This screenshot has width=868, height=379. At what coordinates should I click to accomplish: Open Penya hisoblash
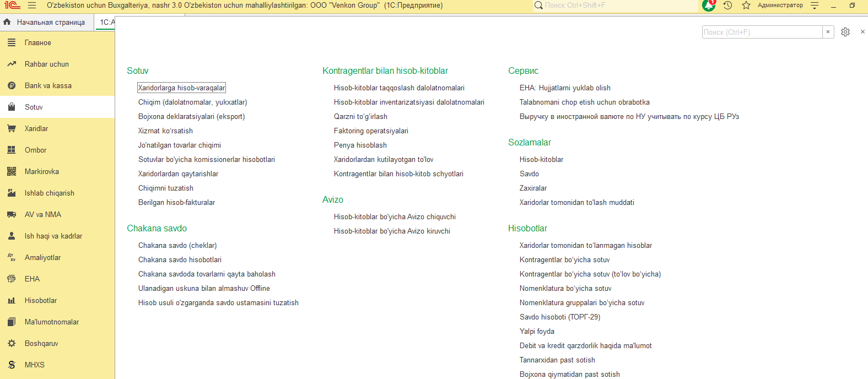click(360, 145)
